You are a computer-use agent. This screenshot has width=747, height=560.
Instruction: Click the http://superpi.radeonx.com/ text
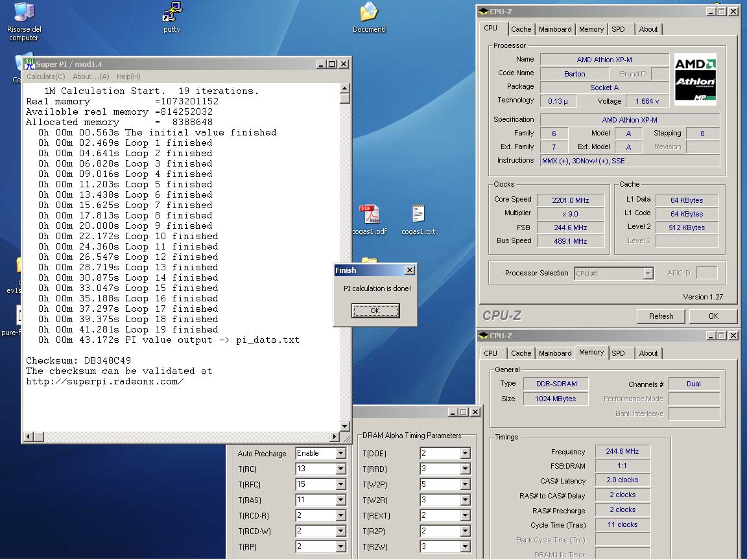coord(105,381)
